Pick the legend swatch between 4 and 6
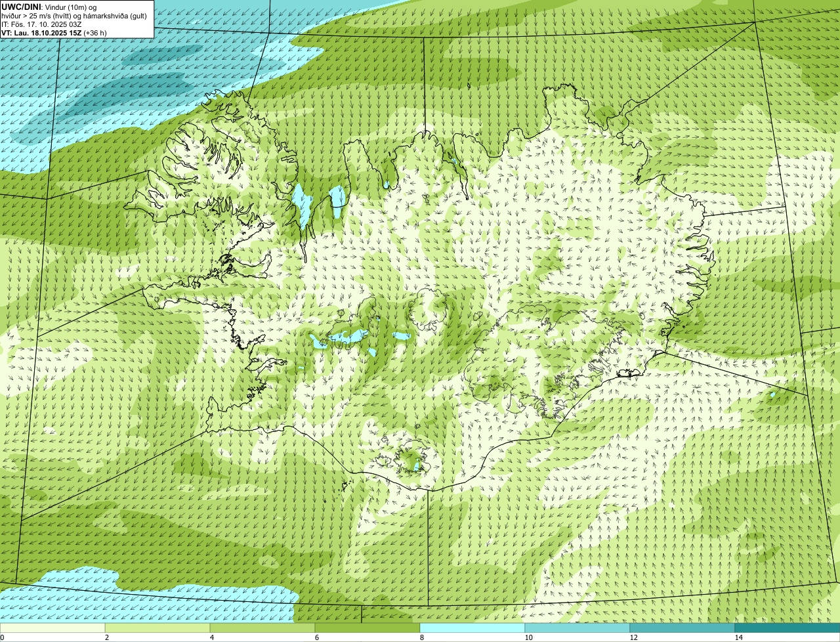The height and width of the screenshot is (642, 840). coord(262,628)
